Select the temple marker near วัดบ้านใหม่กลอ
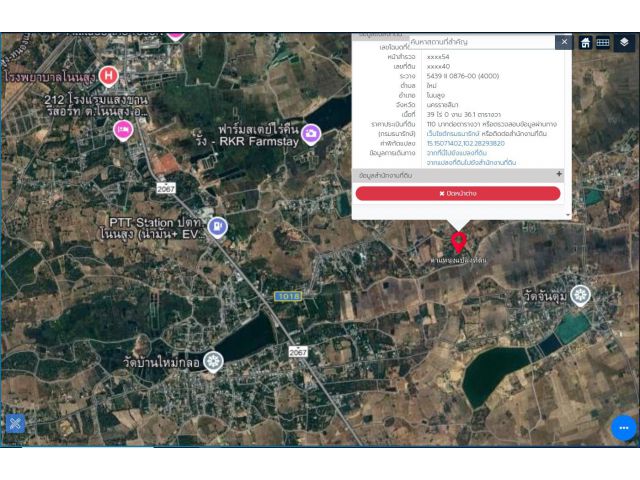The height and width of the screenshot is (480, 640). (x=212, y=361)
